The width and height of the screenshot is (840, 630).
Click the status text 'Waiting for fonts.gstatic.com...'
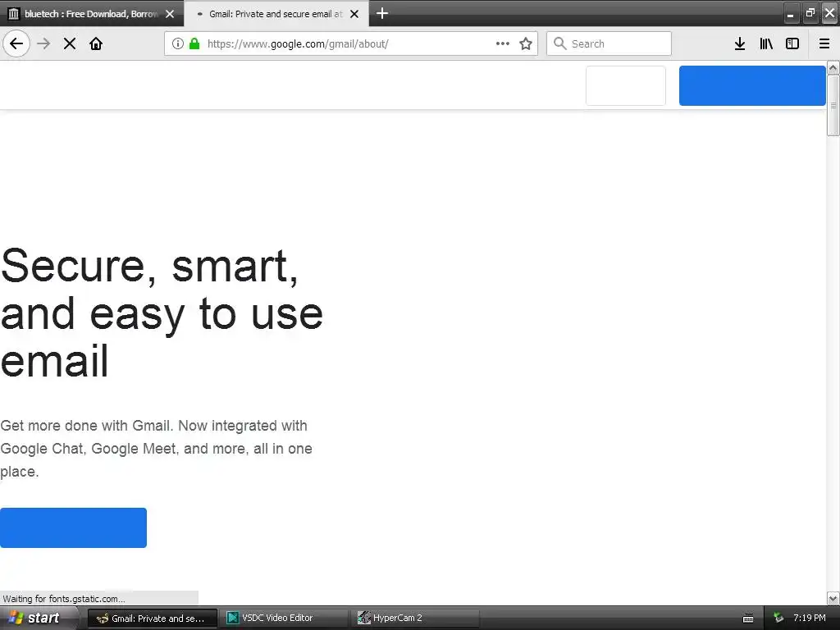64,598
